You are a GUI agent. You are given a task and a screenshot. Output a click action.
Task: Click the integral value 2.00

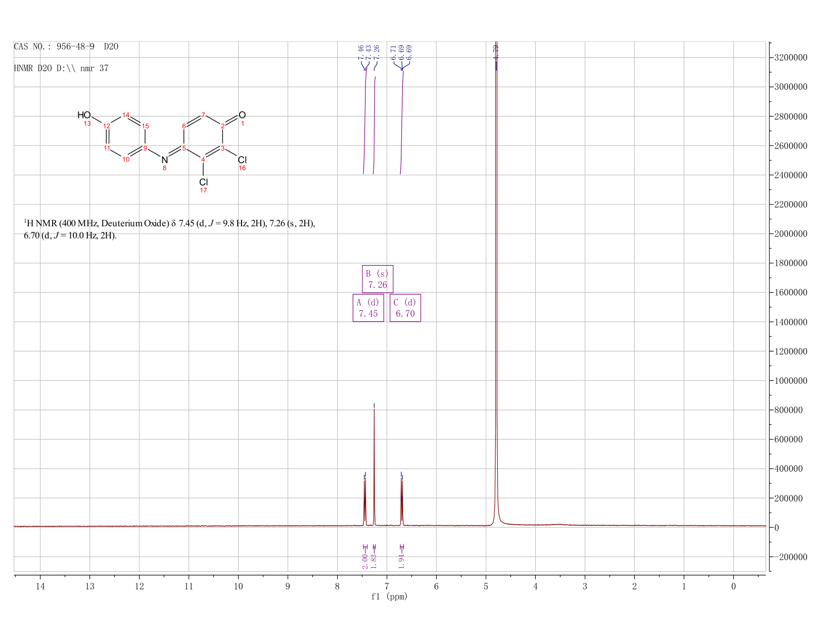tap(365, 561)
